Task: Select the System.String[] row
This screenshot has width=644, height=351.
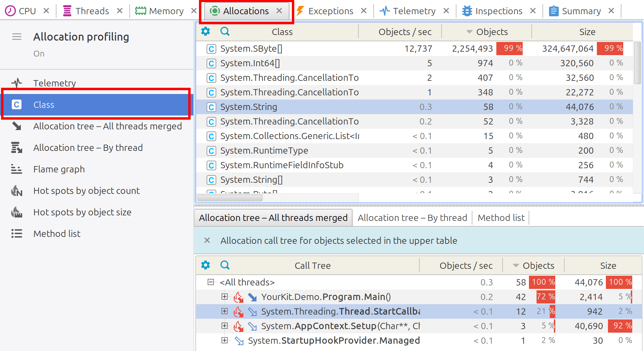Action: 415,180
